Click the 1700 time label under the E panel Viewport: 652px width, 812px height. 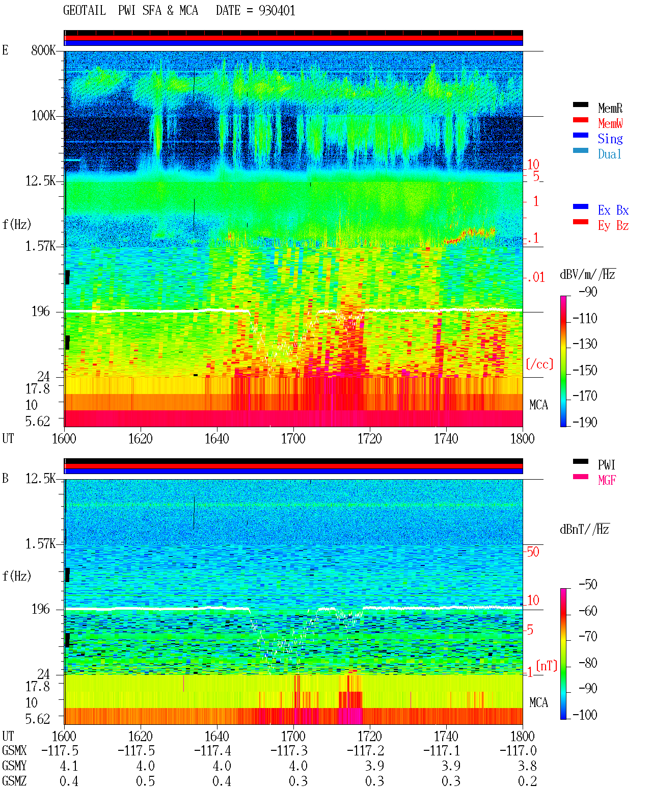point(293,439)
